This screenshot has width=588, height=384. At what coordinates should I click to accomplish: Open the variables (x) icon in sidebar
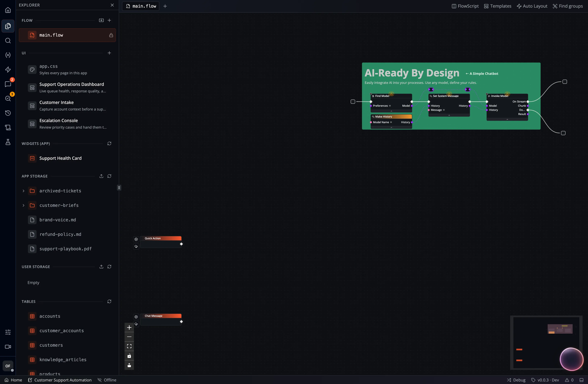pyautogui.click(x=8, y=55)
